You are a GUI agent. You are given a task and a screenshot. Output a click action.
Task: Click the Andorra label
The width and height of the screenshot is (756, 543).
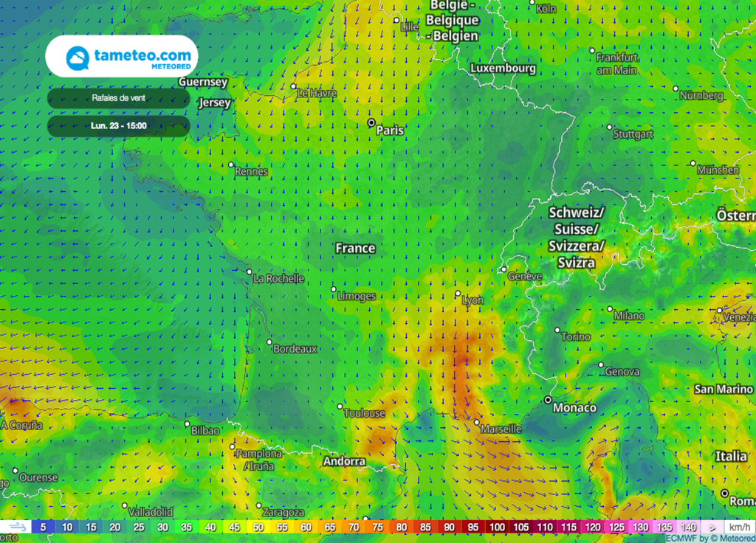344,461
